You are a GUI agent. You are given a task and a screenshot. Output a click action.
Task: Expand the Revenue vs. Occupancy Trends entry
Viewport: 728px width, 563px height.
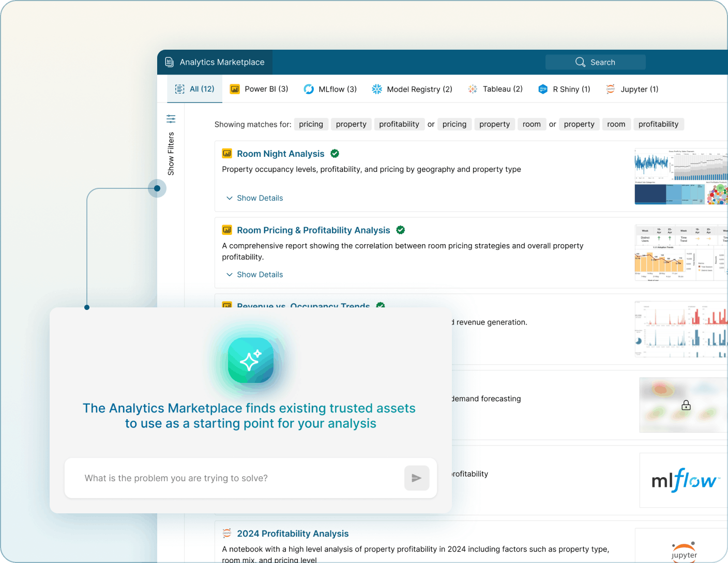305,306
